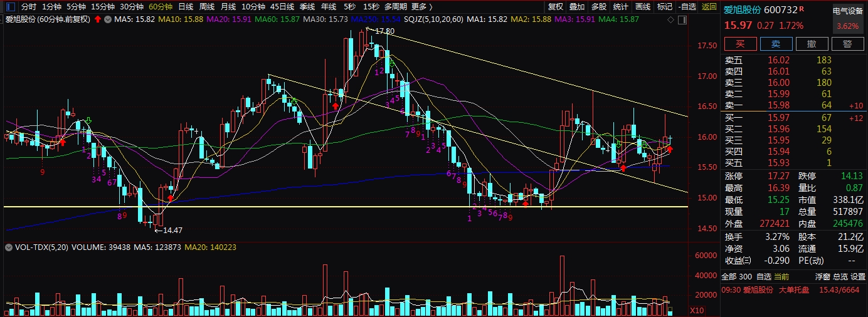Select the 当前 filter tab

781,276
